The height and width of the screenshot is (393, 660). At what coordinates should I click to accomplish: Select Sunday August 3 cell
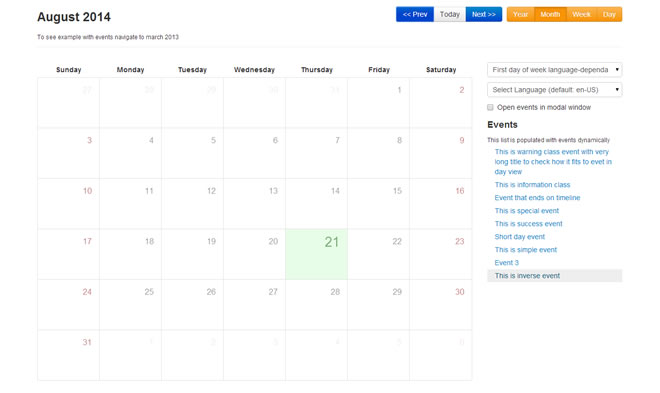[x=69, y=153]
